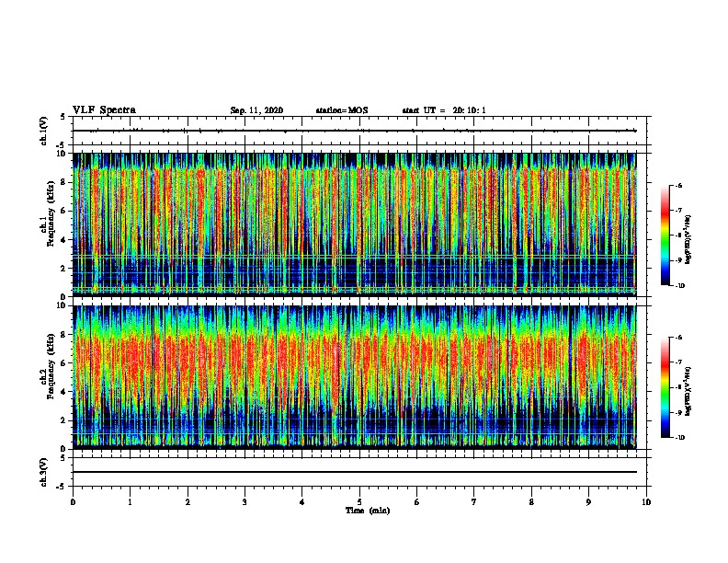Image resolution: width=728 pixels, height=563 pixels.
Task: Click the 'station=MOS' header label
Action: [x=342, y=110]
